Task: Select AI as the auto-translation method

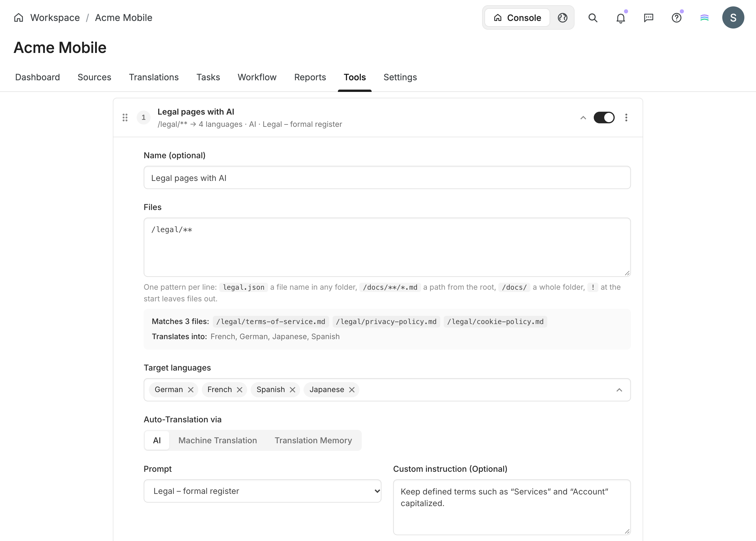Action: pyautogui.click(x=157, y=440)
